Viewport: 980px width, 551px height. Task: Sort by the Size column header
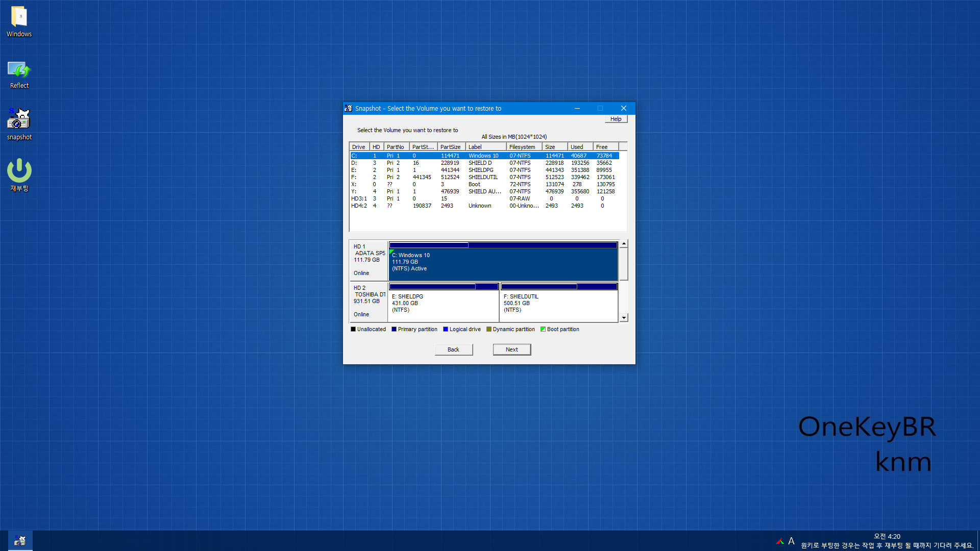555,147
